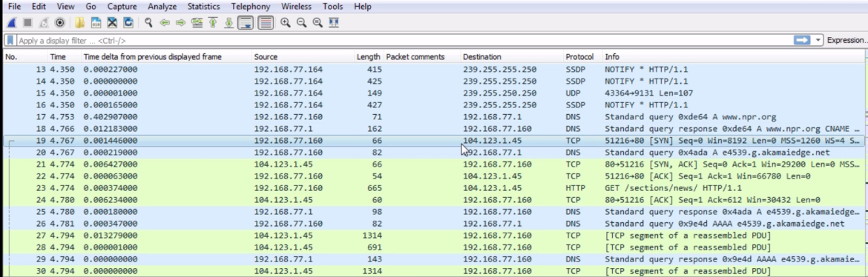The width and height of the screenshot is (868, 277).
Task: Open the Analyze menu
Action: point(162,7)
